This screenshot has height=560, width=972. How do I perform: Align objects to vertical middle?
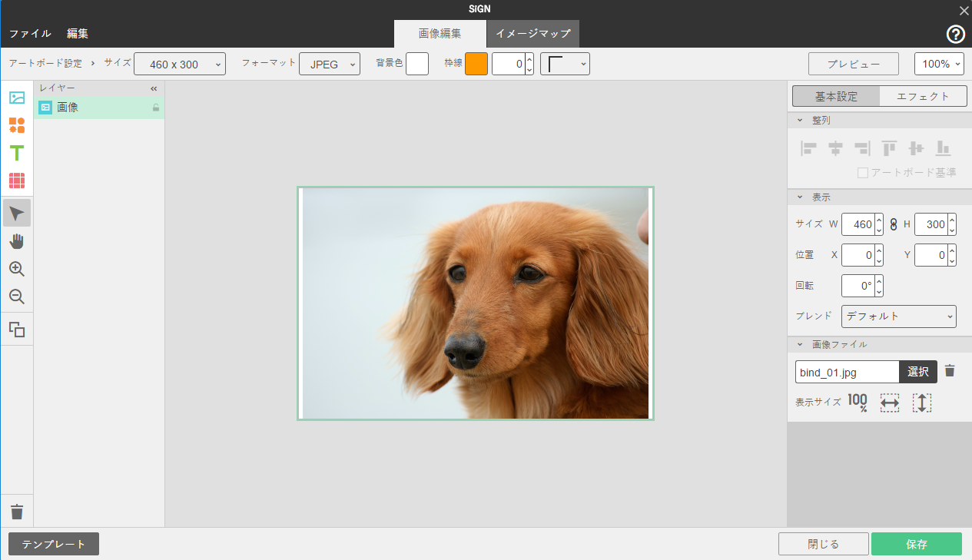(x=916, y=148)
